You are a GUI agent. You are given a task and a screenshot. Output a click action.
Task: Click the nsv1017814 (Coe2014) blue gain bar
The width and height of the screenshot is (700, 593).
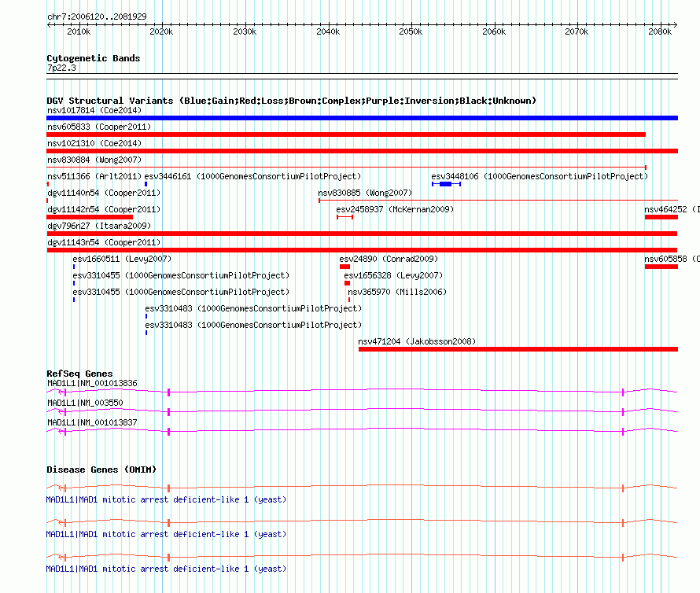click(362, 118)
